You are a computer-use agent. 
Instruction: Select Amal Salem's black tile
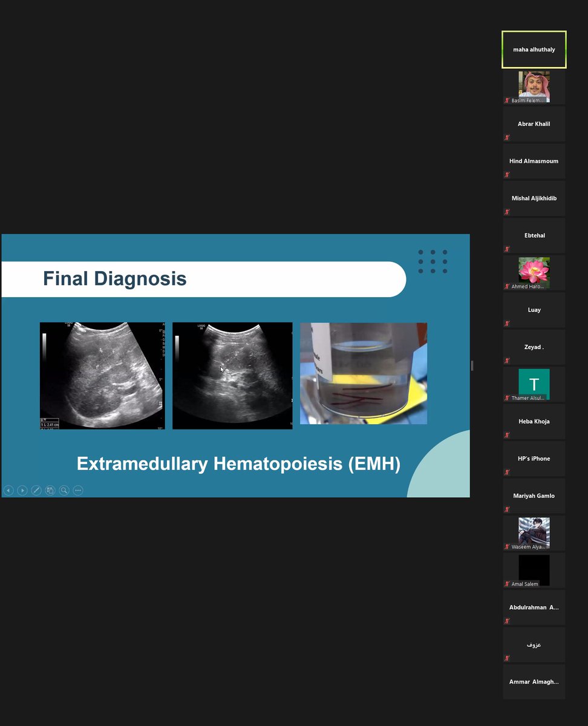[x=534, y=571]
